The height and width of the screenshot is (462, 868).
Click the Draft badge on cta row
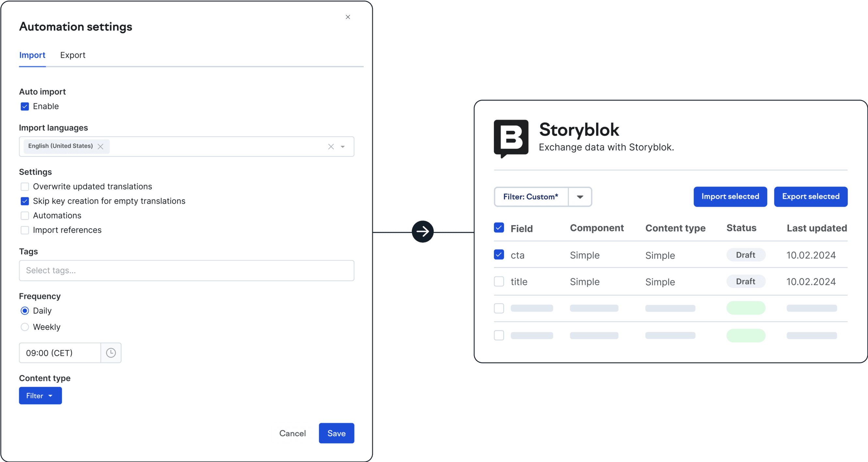745,255
